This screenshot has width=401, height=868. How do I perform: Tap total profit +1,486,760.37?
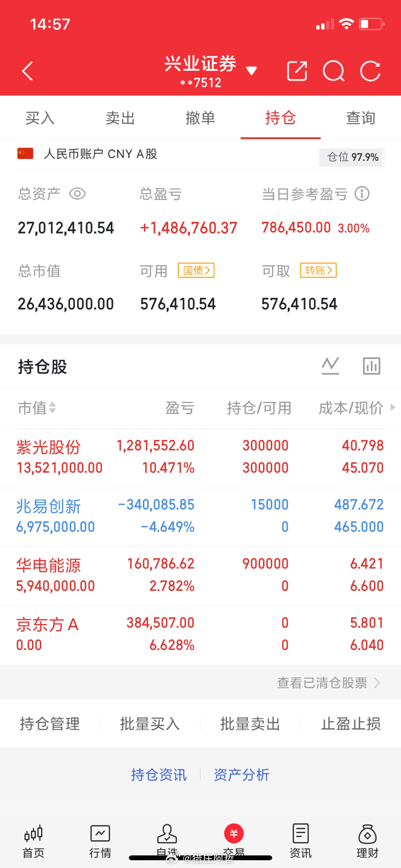(x=189, y=228)
